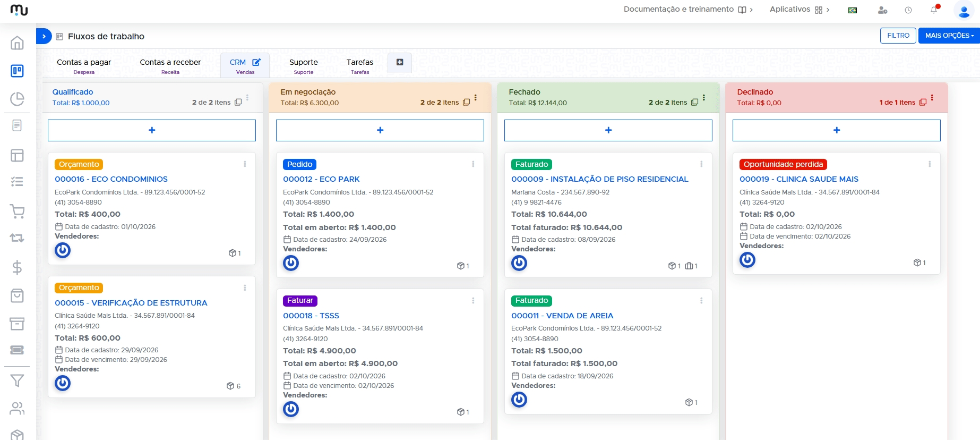Open the shopping bag sidebar icon

[x=17, y=295]
